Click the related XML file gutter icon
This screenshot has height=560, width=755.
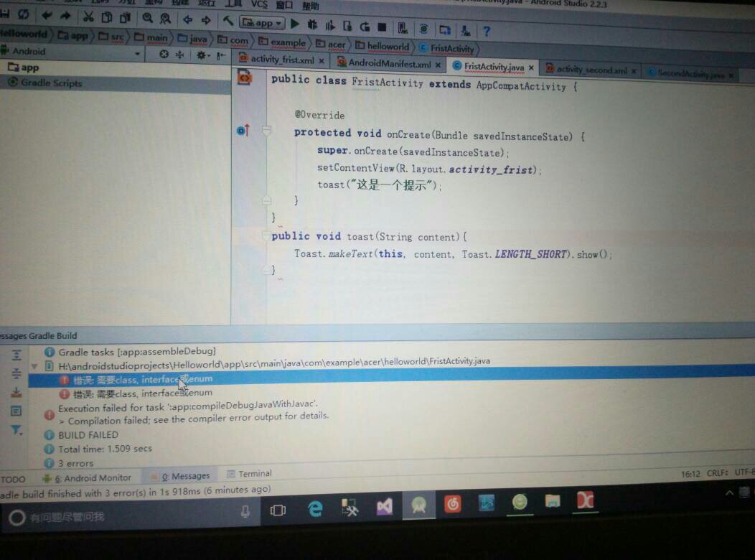point(245,77)
